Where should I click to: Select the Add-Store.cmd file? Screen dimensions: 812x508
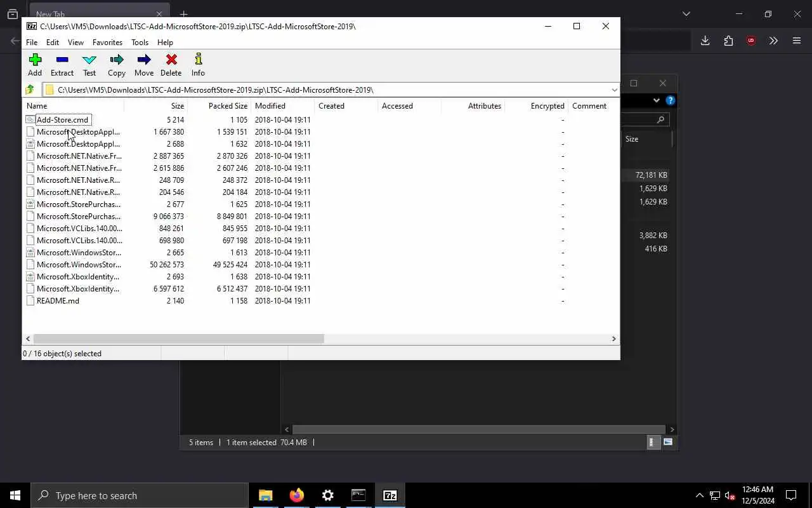tap(62, 119)
